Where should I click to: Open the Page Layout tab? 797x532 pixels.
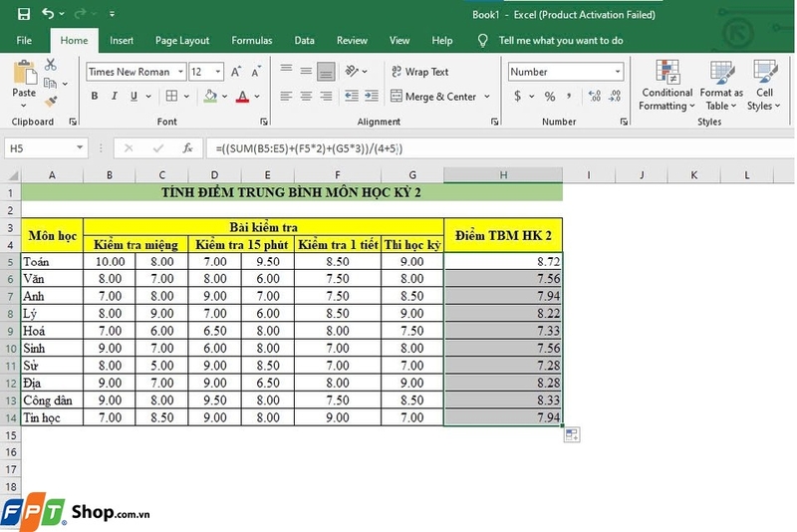tap(182, 41)
